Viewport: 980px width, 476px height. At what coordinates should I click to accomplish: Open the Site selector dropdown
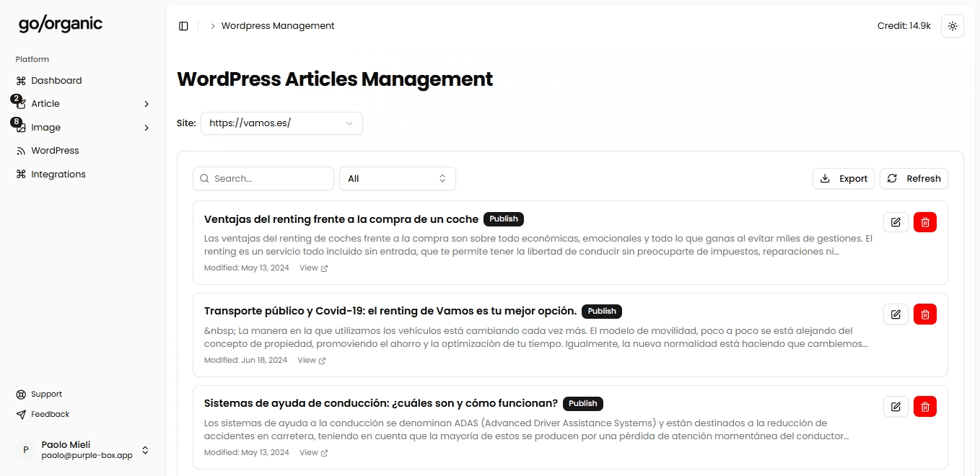point(281,123)
